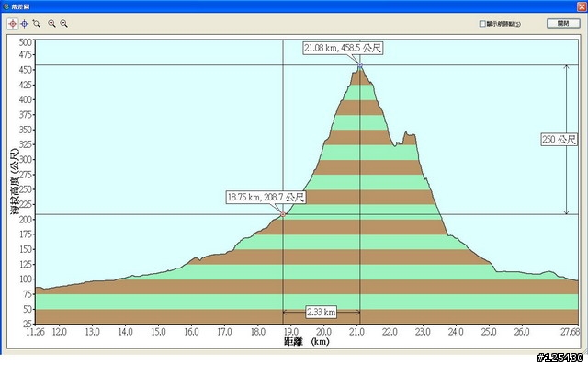Click the y-axis value "500"
588x365 pixels.
26,42
